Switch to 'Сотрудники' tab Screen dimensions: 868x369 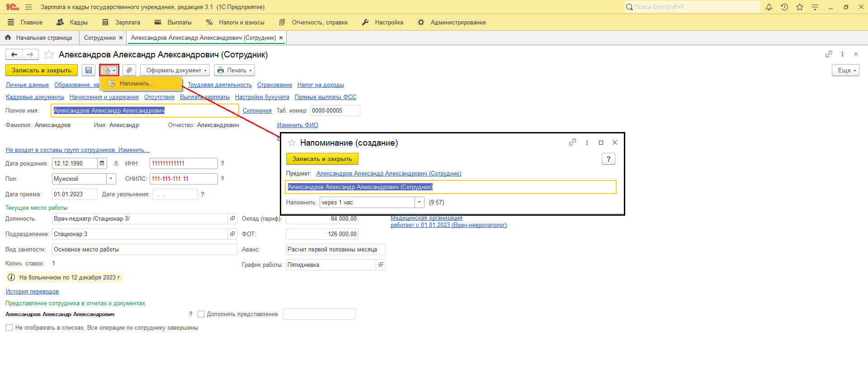100,38
